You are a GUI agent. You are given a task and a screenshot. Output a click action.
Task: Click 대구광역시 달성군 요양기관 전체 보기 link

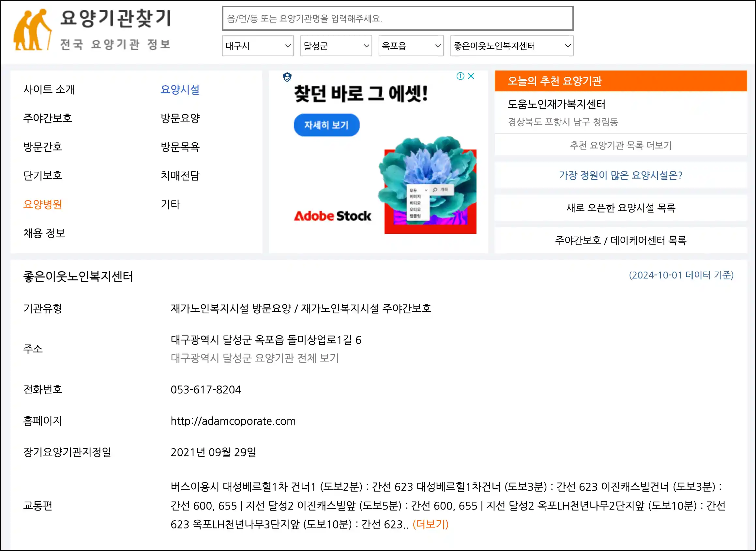point(255,358)
